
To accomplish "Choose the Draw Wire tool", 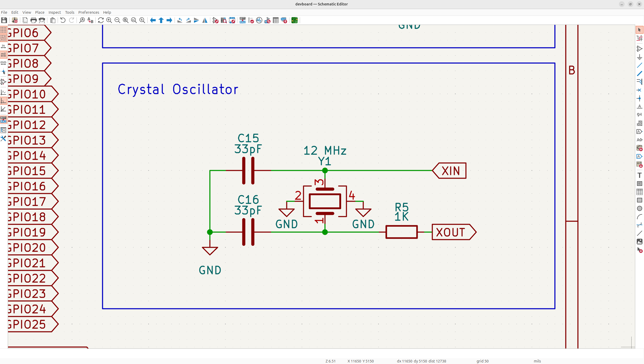I will [639, 65].
